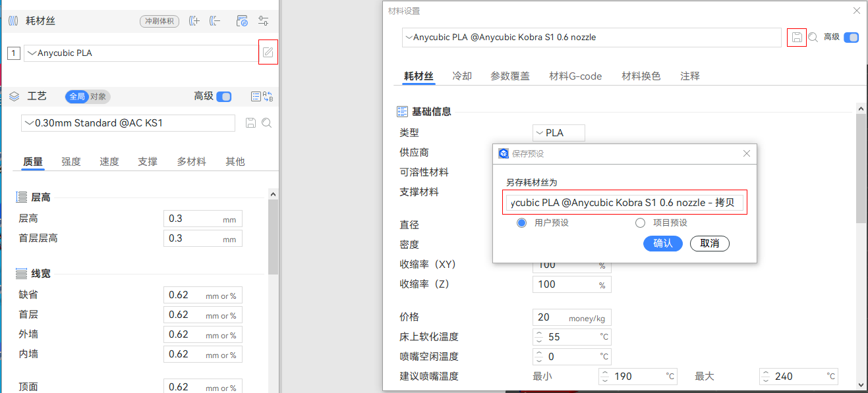This screenshot has width=868, height=393.
Task: Open the 多材料 tab
Action: pos(191,162)
